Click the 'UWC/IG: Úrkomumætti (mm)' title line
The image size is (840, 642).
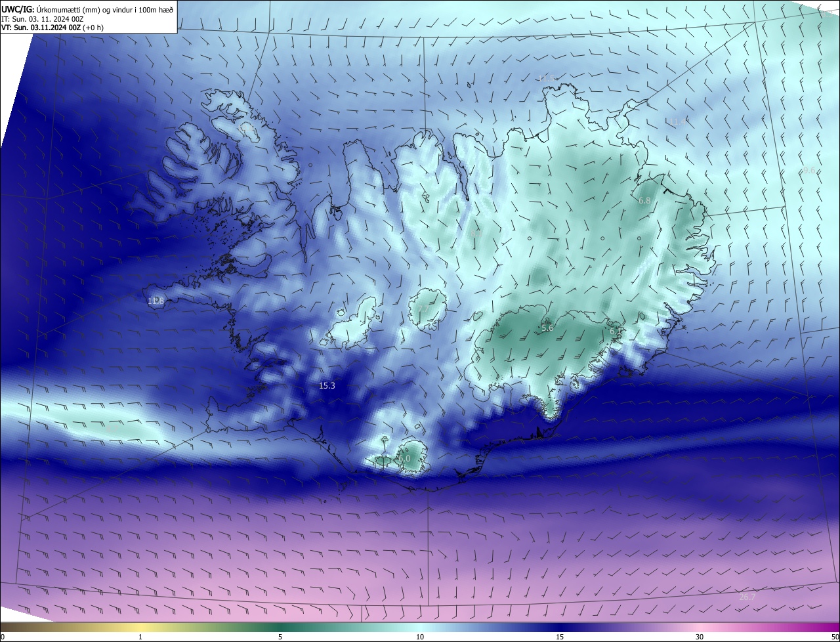click(x=88, y=9)
